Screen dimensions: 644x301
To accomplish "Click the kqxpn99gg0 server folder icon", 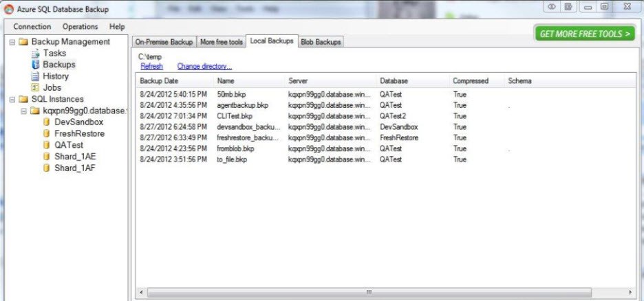I will [35, 111].
